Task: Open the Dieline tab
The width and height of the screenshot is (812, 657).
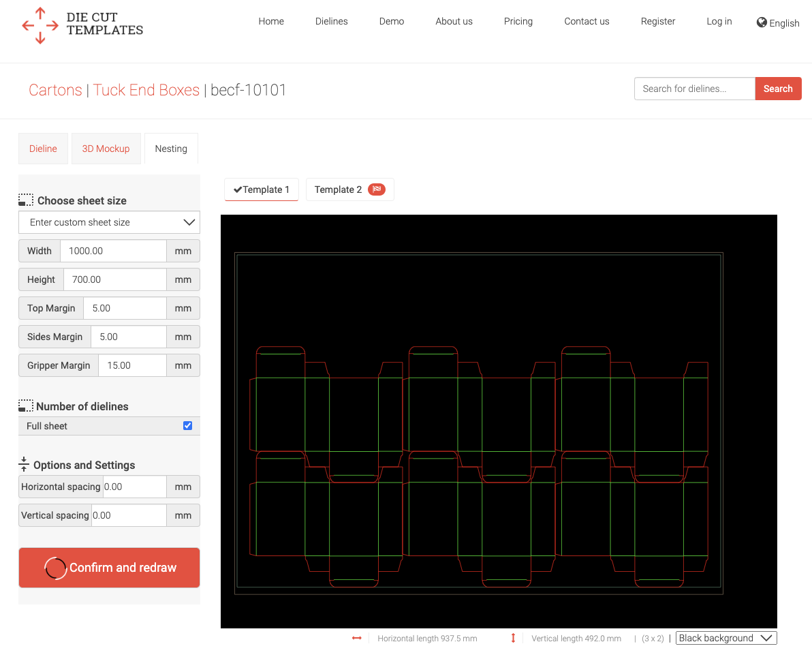Action: click(43, 149)
